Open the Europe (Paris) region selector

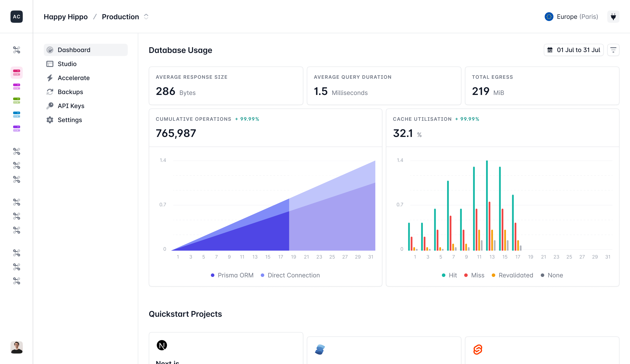571,17
